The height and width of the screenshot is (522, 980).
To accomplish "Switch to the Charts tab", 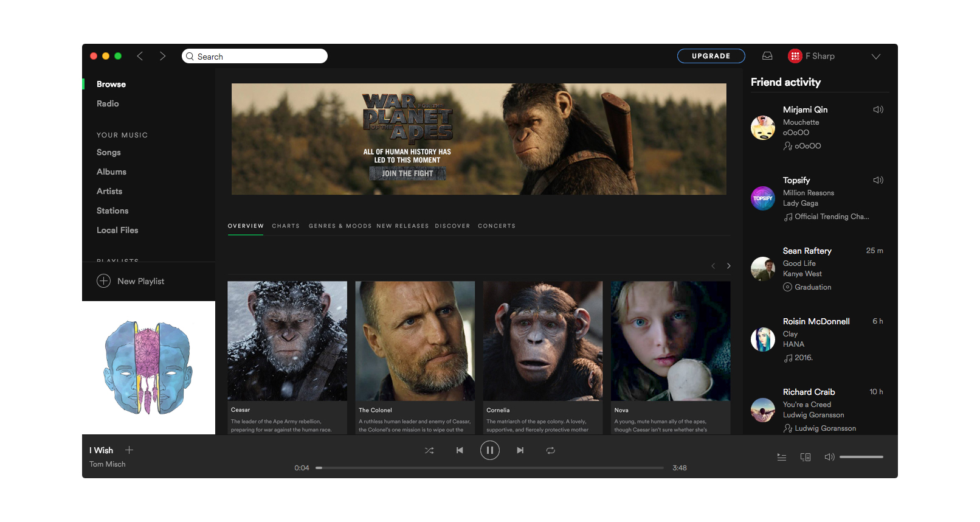I will [x=286, y=226].
